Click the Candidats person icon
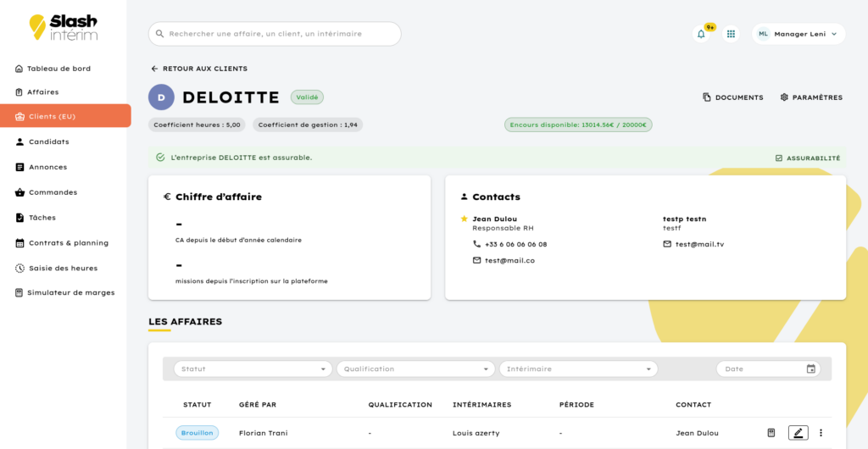The width and height of the screenshot is (868, 449). 20,142
